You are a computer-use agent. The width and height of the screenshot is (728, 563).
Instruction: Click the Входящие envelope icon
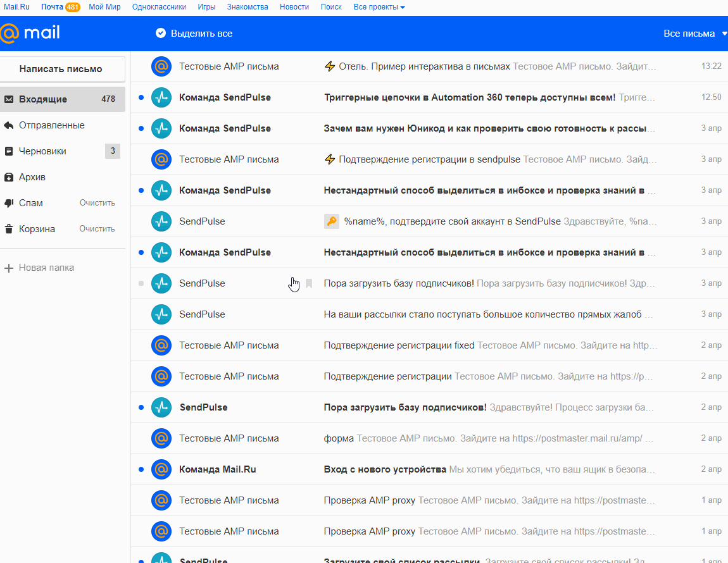click(8, 99)
